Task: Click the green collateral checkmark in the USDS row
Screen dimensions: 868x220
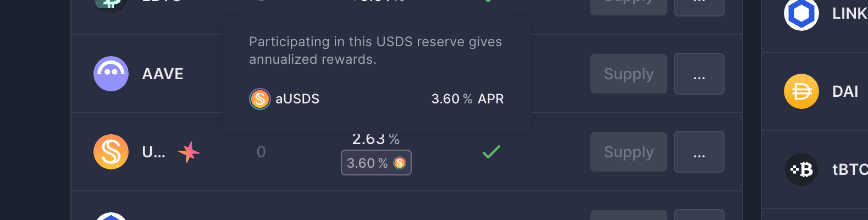Action: pos(491,152)
